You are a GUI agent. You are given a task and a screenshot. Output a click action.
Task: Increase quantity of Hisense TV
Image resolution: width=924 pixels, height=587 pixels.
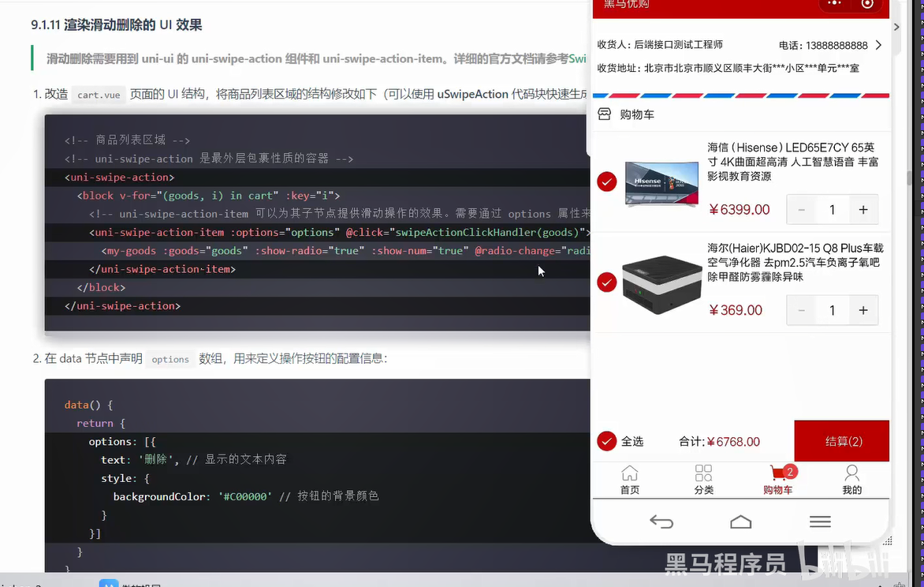click(x=863, y=210)
